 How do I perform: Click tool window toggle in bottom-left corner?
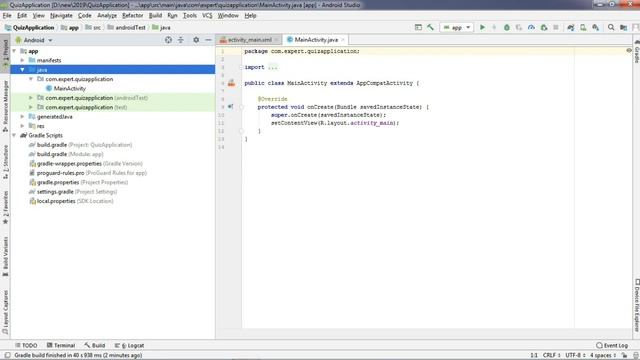[x=7, y=355]
